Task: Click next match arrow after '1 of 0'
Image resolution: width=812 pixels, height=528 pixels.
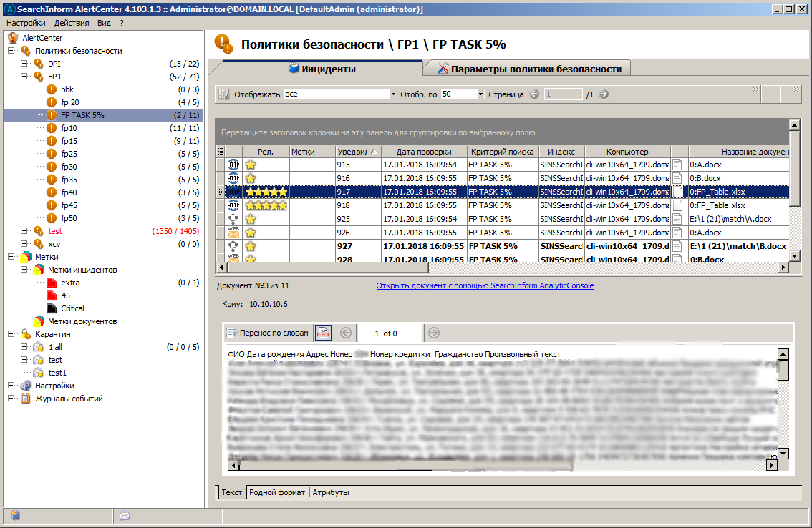Action: pyautogui.click(x=434, y=333)
